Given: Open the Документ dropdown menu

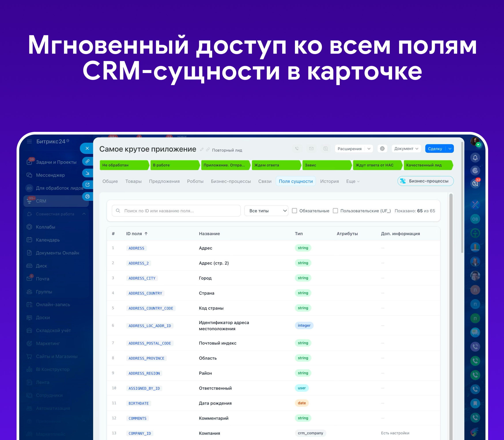Looking at the screenshot, I should [x=406, y=149].
